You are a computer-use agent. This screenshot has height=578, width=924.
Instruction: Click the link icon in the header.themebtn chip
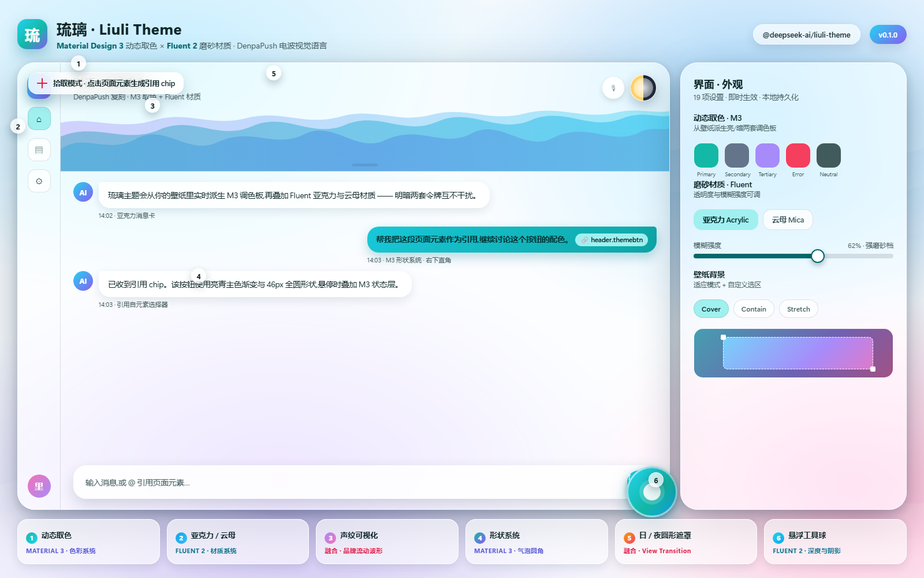pos(584,240)
